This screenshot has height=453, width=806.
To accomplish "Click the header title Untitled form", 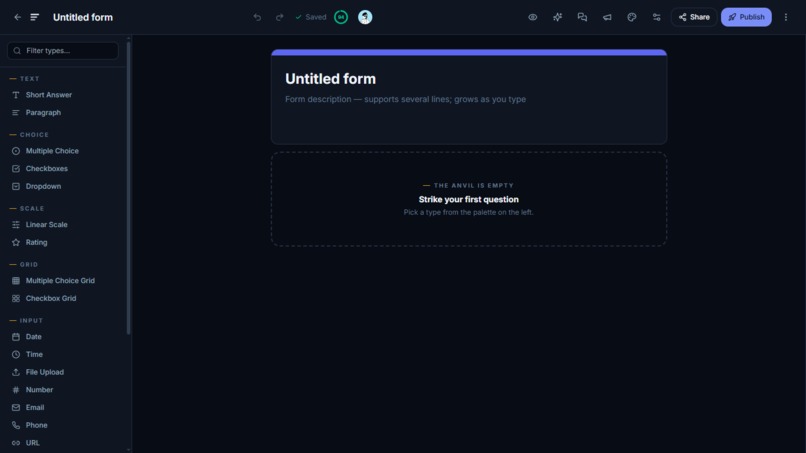I will (x=83, y=17).
